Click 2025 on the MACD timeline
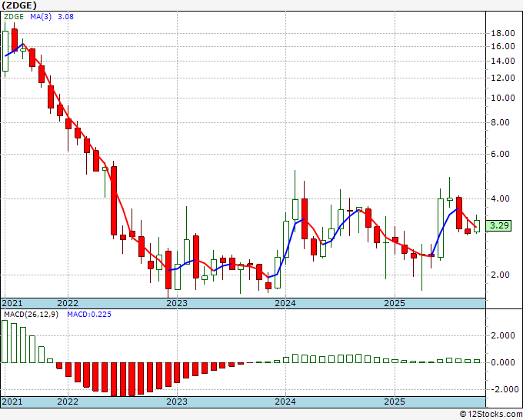The height and width of the screenshot is (420, 523). tap(395, 402)
